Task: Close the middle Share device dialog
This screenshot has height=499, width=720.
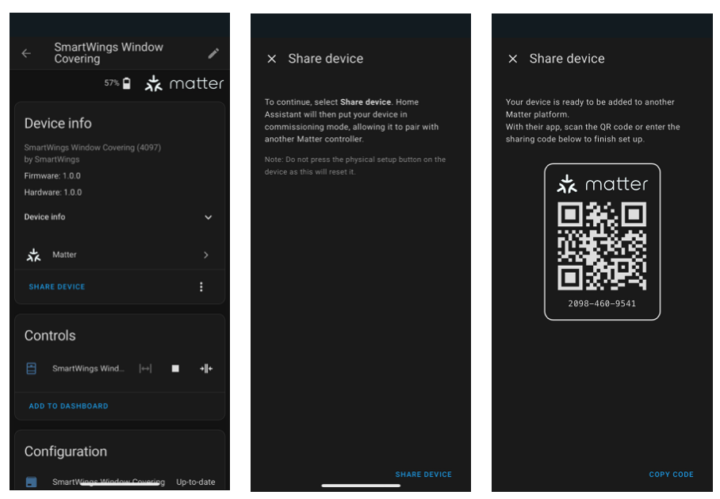Action: click(x=272, y=59)
